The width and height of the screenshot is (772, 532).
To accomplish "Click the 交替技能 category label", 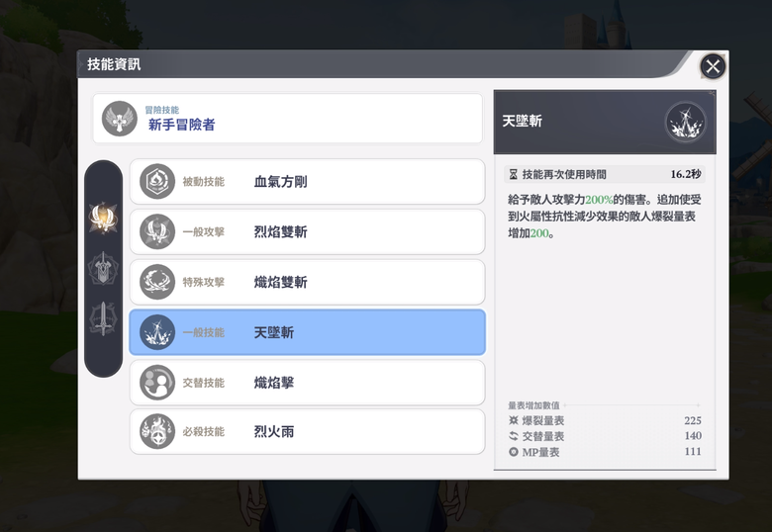I will (x=203, y=383).
